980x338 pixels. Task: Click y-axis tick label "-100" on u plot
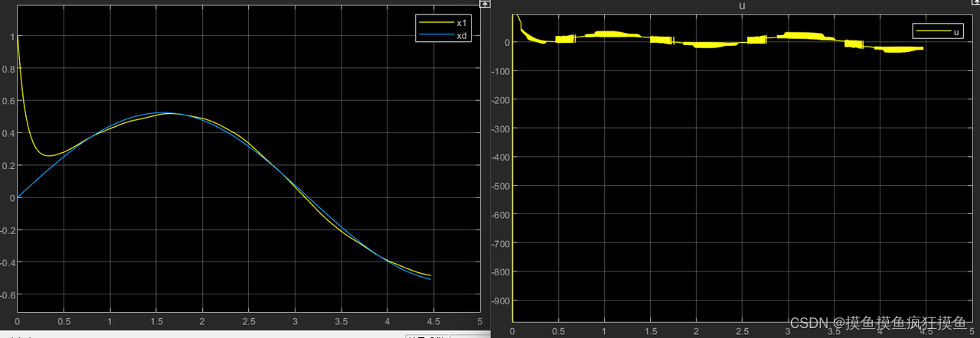click(501, 70)
